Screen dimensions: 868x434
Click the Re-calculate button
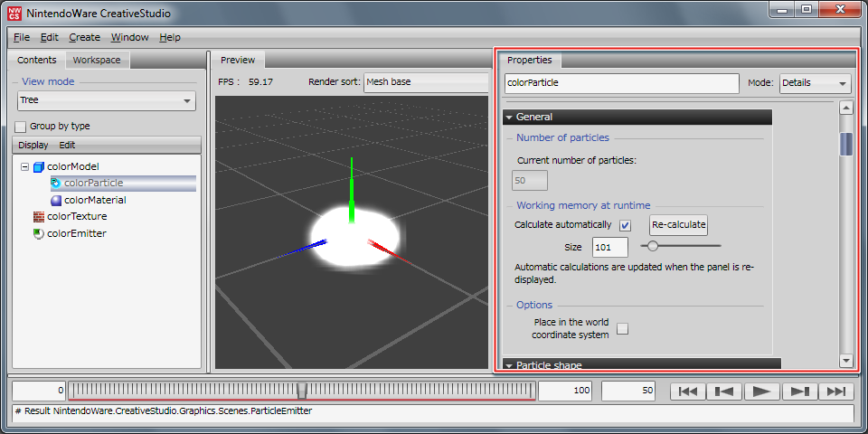pos(678,225)
